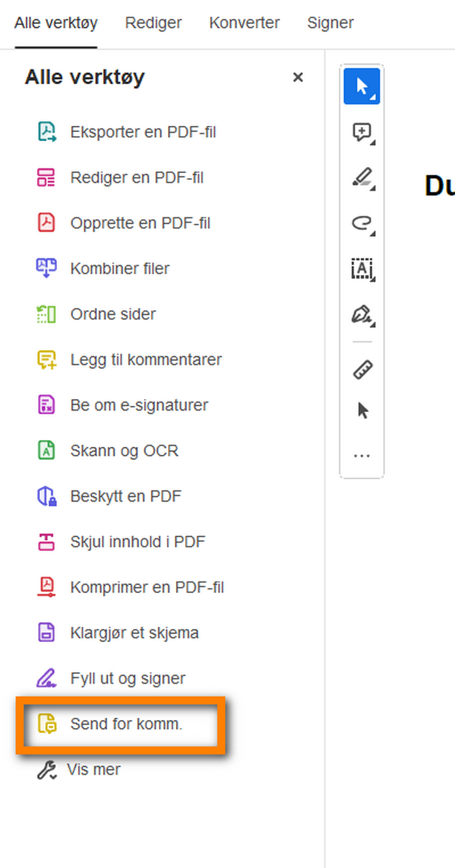This screenshot has height=868, width=455.
Task: Select the freehand lasso draw tool
Action: point(362,223)
